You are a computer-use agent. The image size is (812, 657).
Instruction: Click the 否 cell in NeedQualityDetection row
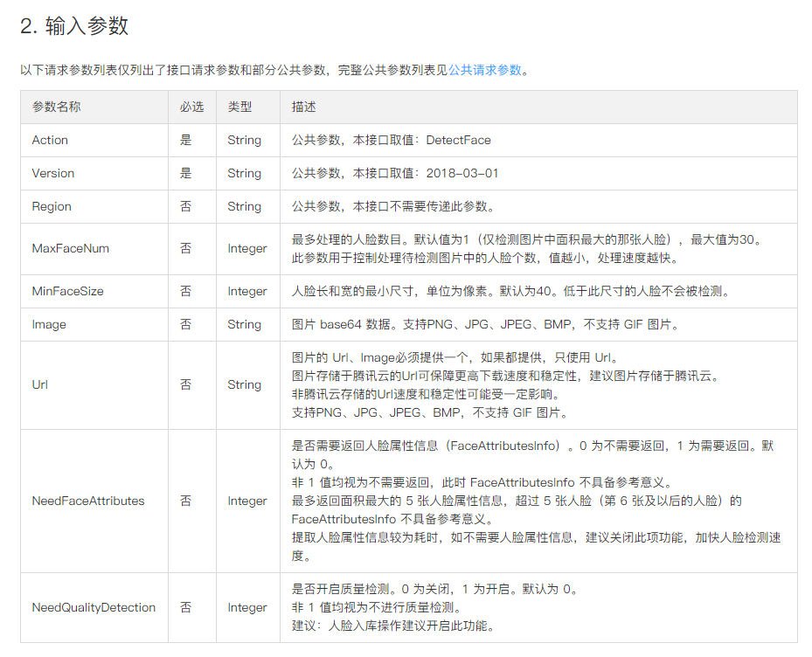[x=186, y=607]
